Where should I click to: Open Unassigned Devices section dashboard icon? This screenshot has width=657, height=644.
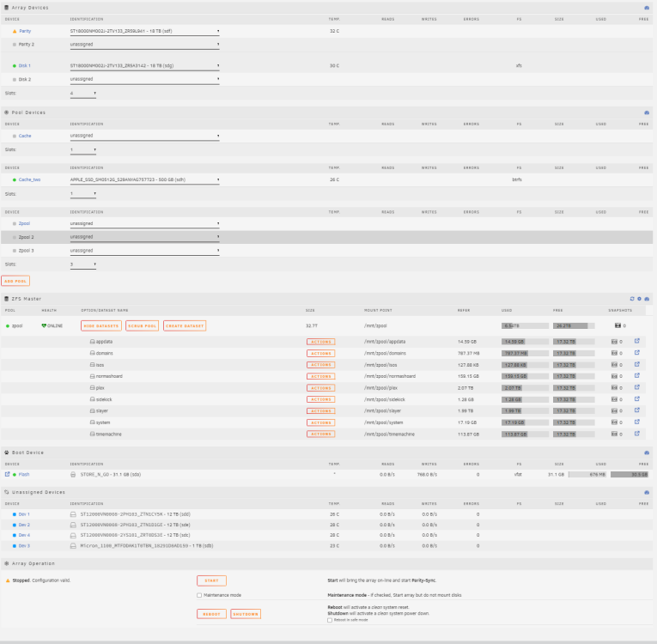pyautogui.click(x=647, y=492)
